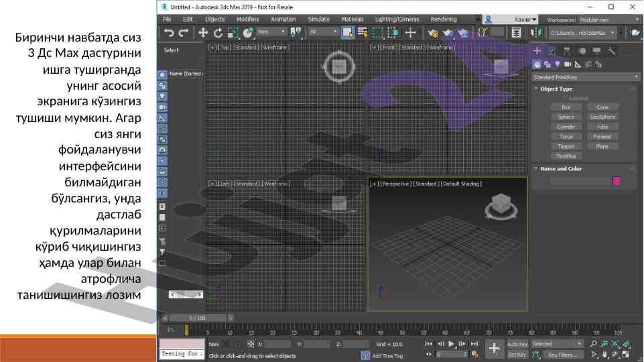Open the Selected key filter dropdown
Viewport: 644px width, 362px height.
click(557, 344)
